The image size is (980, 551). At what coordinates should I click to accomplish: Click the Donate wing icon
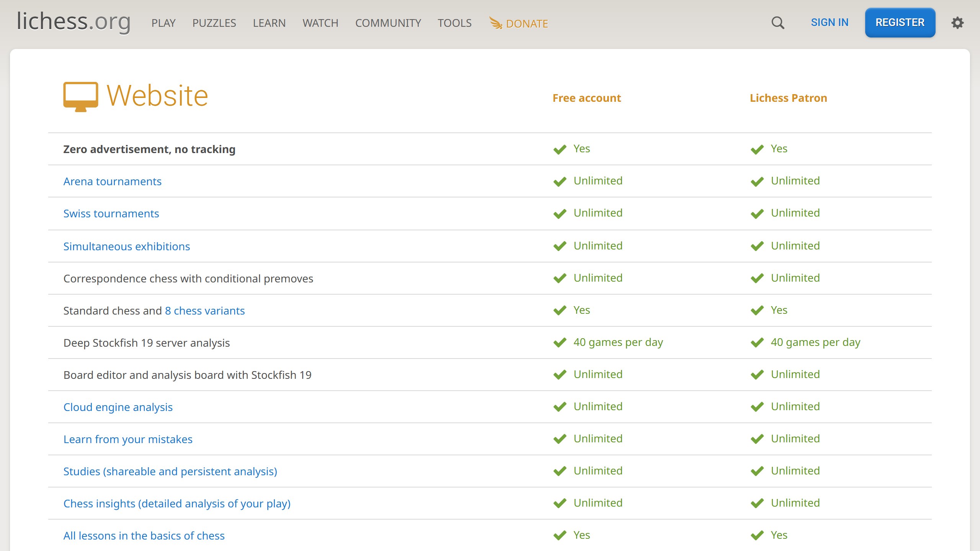(x=496, y=23)
